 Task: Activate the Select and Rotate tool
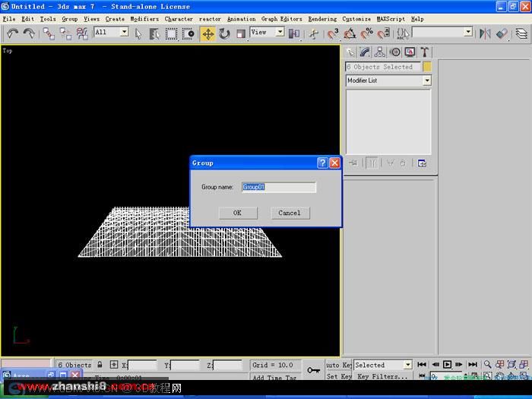(x=224, y=34)
